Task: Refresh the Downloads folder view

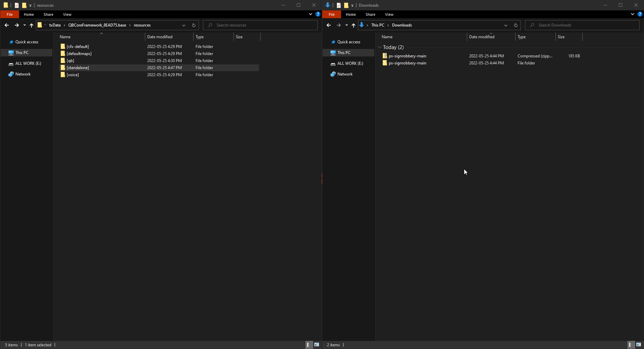Action: 516,25
